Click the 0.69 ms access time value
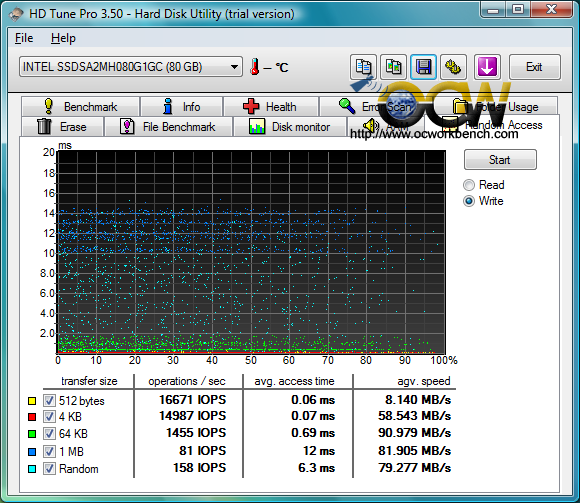The height and width of the screenshot is (503, 580). click(313, 433)
